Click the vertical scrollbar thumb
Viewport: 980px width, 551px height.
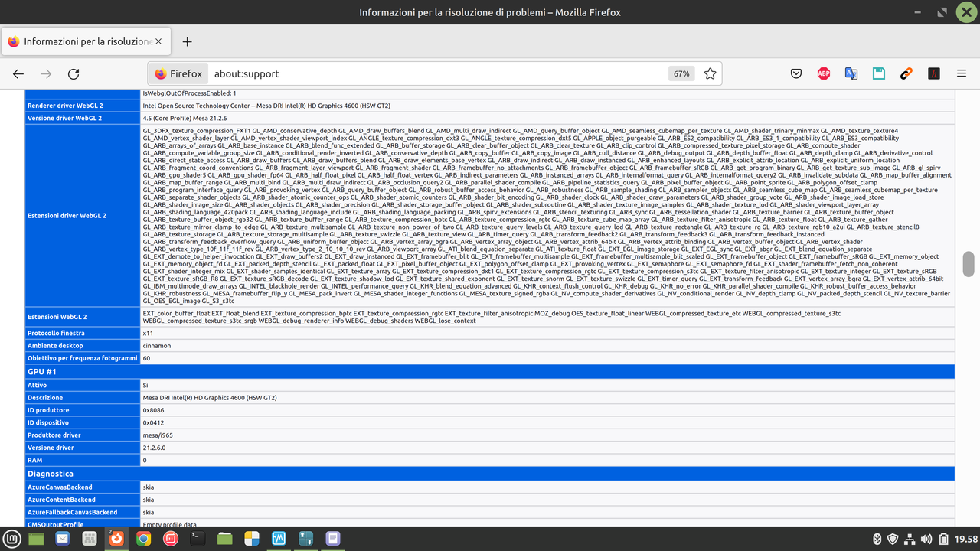point(968,262)
